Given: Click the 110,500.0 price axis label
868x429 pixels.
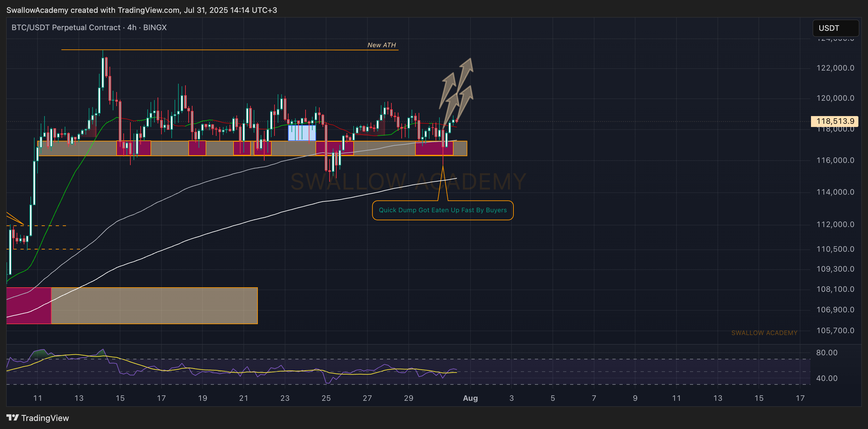Looking at the screenshot, I should [835, 249].
